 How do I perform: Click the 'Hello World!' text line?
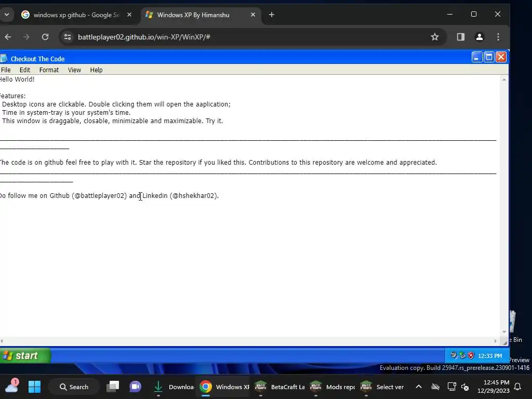17,79
